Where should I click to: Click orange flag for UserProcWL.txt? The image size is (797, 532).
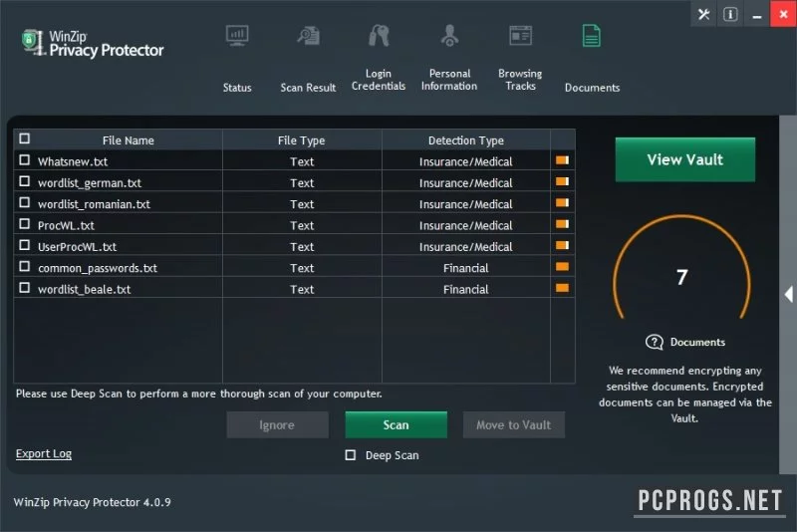562,246
